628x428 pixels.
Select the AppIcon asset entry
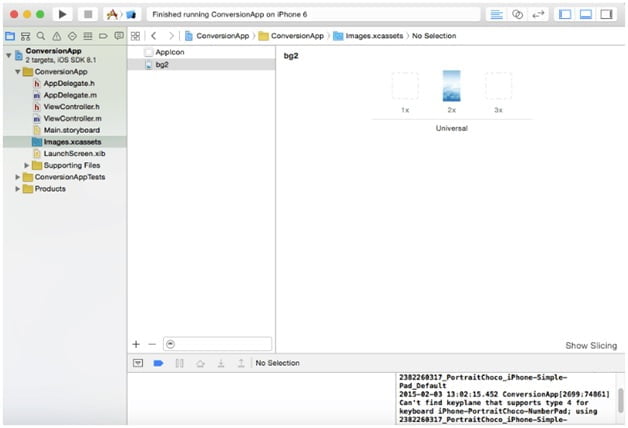click(168, 51)
